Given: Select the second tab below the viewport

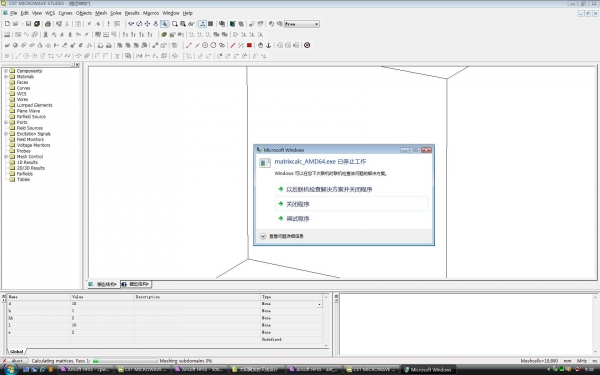Looking at the screenshot, I should pyautogui.click(x=136, y=284).
